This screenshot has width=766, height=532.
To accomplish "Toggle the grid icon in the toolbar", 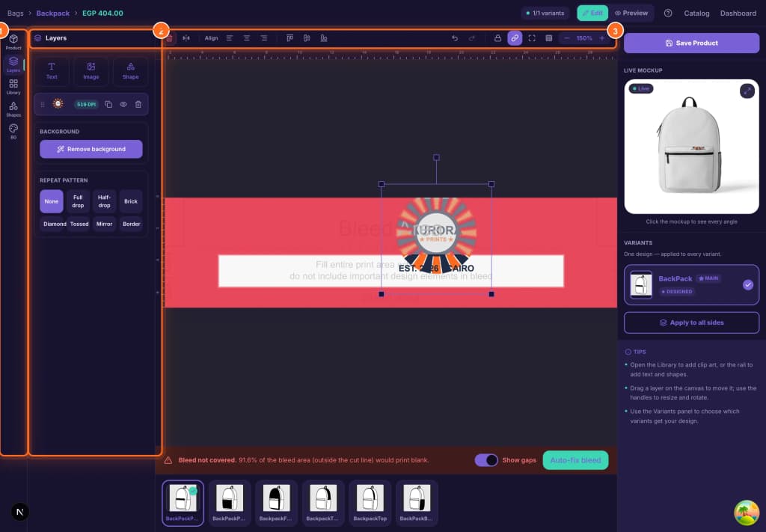I will (x=548, y=38).
